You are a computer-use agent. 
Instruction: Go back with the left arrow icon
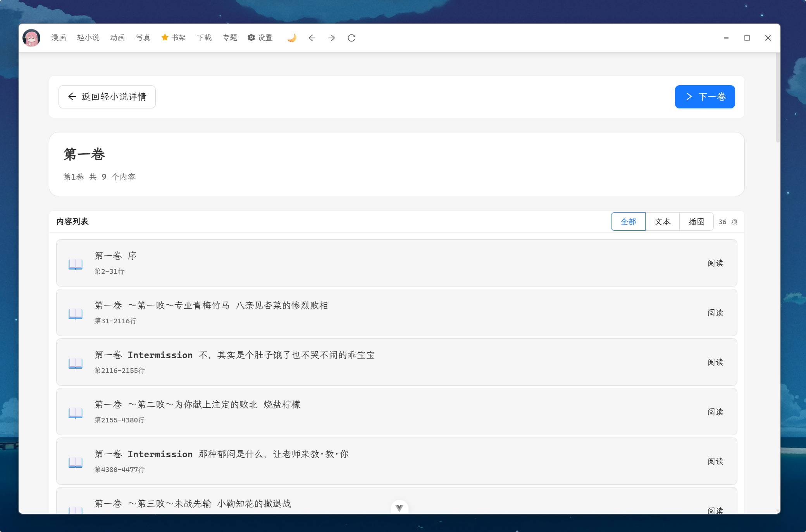pos(312,38)
